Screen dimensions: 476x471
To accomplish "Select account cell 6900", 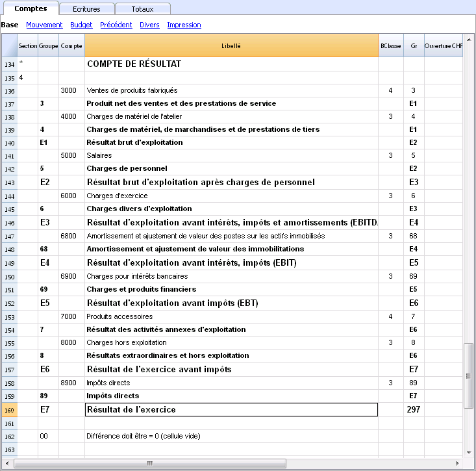I will (x=71, y=276).
